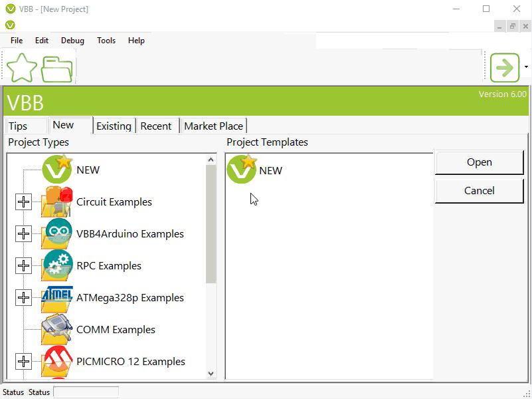Screen dimensions: 532x399
Task: Restore the inner document window
Action: (513, 26)
